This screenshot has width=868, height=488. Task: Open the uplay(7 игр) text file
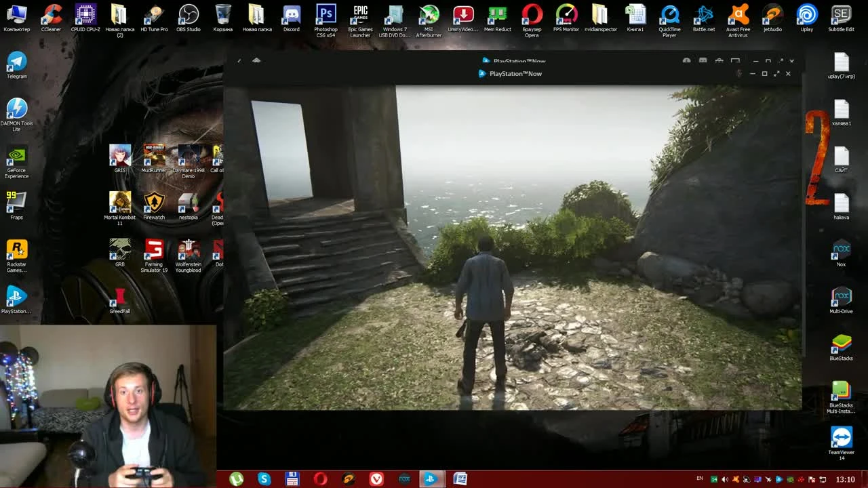coord(841,65)
